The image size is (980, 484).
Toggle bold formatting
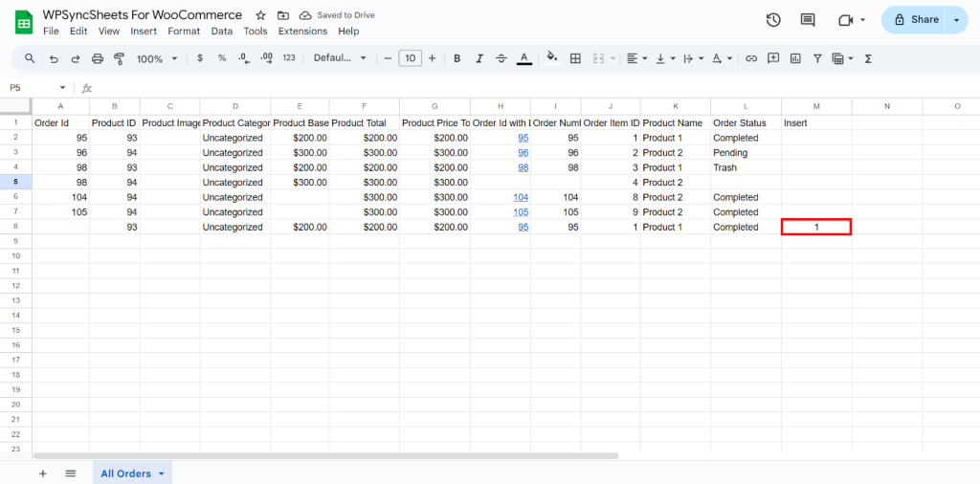click(x=457, y=58)
